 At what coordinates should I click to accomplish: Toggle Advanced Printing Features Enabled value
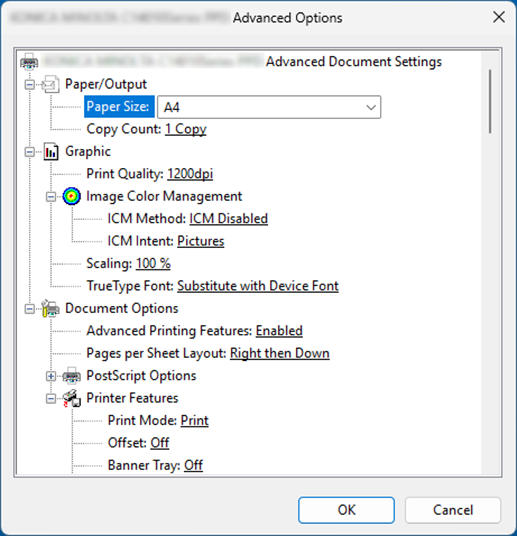pos(279,331)
